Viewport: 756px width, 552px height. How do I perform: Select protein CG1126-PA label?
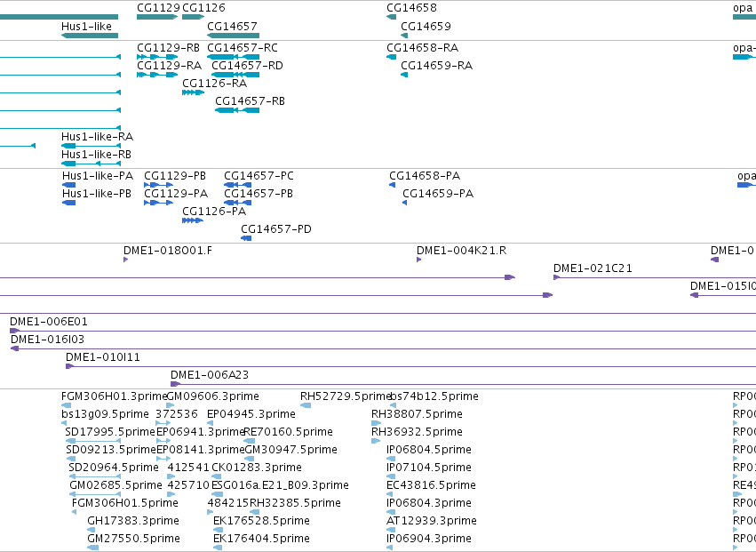214,212
